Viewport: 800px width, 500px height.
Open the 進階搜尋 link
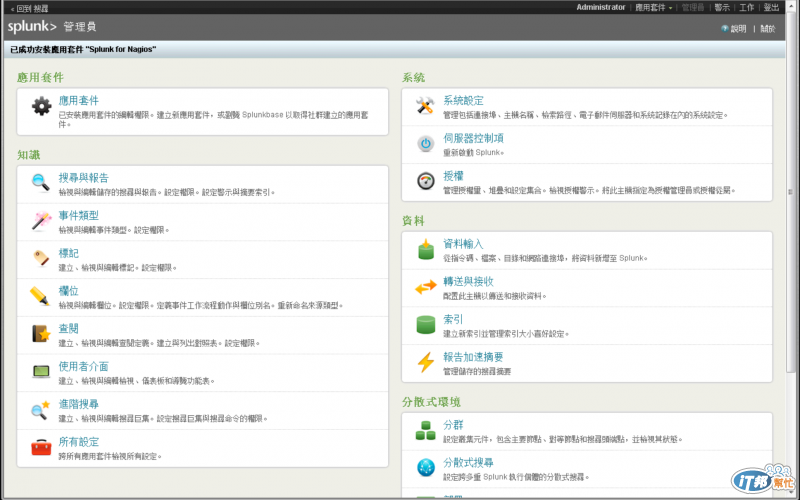point(78,404)
